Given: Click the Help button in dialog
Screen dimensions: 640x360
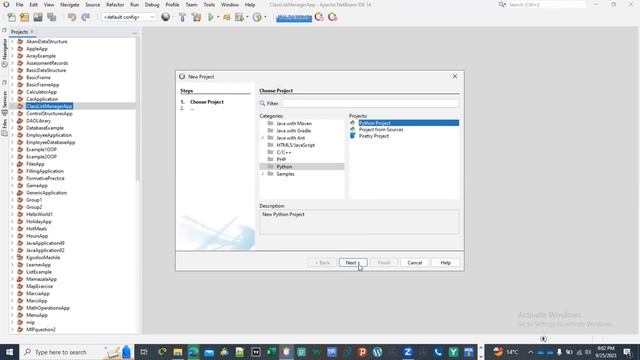Looking at the screenshot, I should 445,262.
